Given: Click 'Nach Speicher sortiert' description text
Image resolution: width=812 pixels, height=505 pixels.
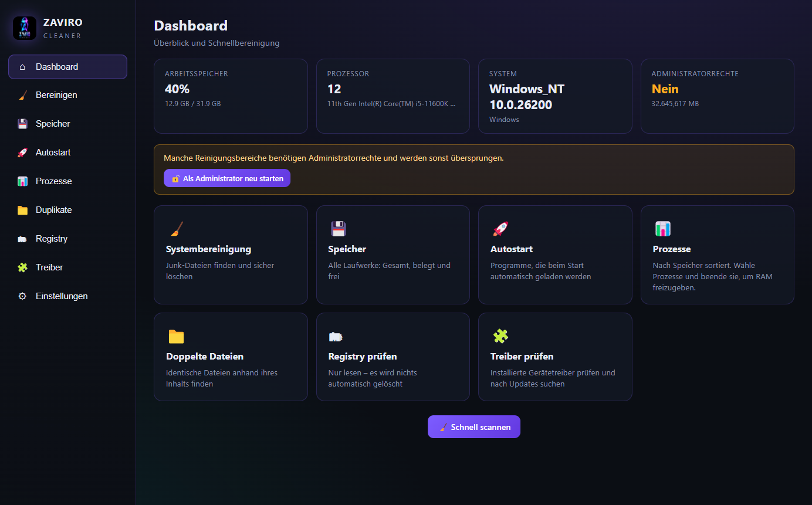Looking at the screenshot, I should pyautogui.click(x=713, y=277).
